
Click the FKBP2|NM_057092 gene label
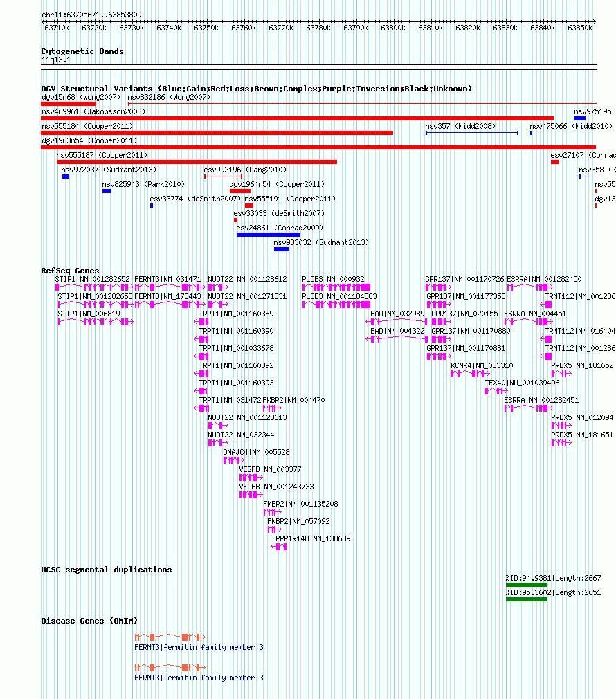[298, 522]
